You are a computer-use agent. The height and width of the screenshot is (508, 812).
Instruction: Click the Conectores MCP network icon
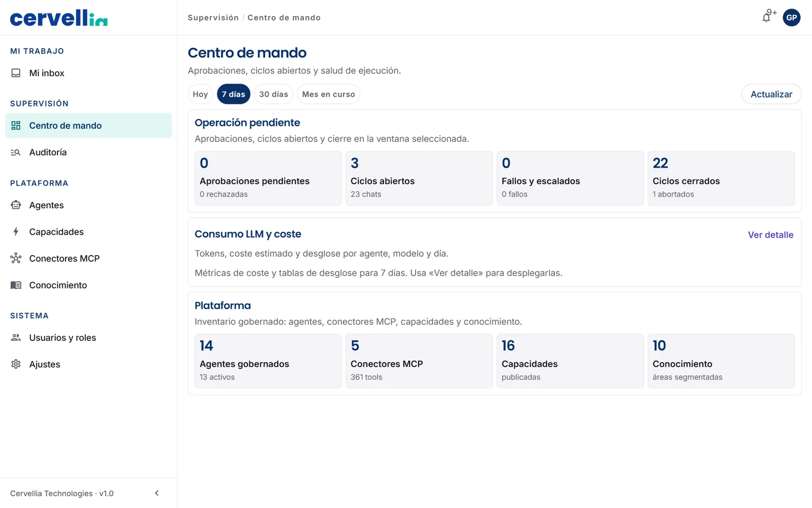pyautogui.click(x=16, y=259)
